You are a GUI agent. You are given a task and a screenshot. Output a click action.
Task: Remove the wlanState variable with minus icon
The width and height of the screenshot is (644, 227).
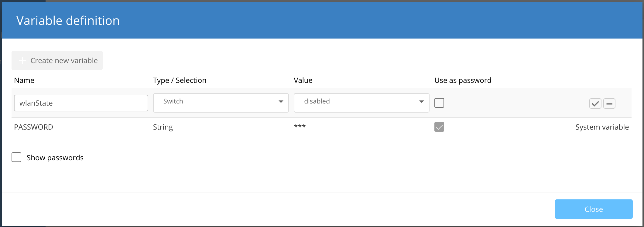click(609, 103)
